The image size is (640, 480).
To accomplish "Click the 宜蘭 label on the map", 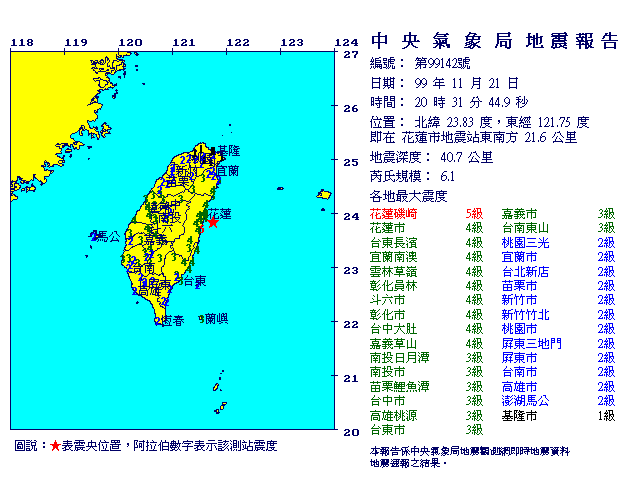I will (x=228, y=171).
